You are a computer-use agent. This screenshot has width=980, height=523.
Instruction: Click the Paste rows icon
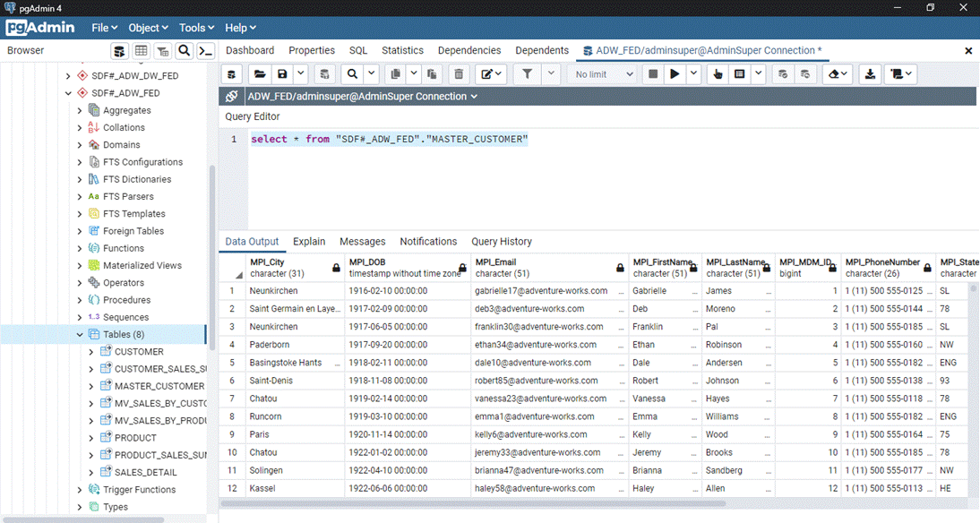coord(431,74)
